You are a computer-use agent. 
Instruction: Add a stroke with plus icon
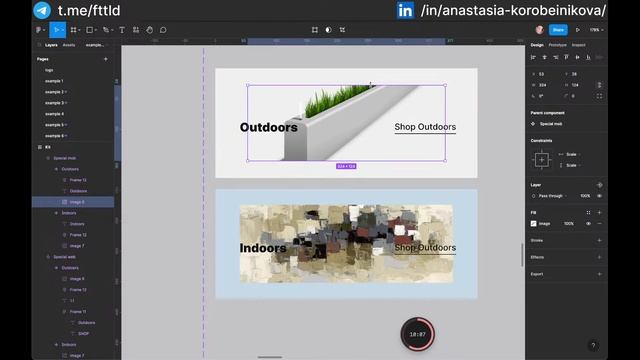[599, 240]
